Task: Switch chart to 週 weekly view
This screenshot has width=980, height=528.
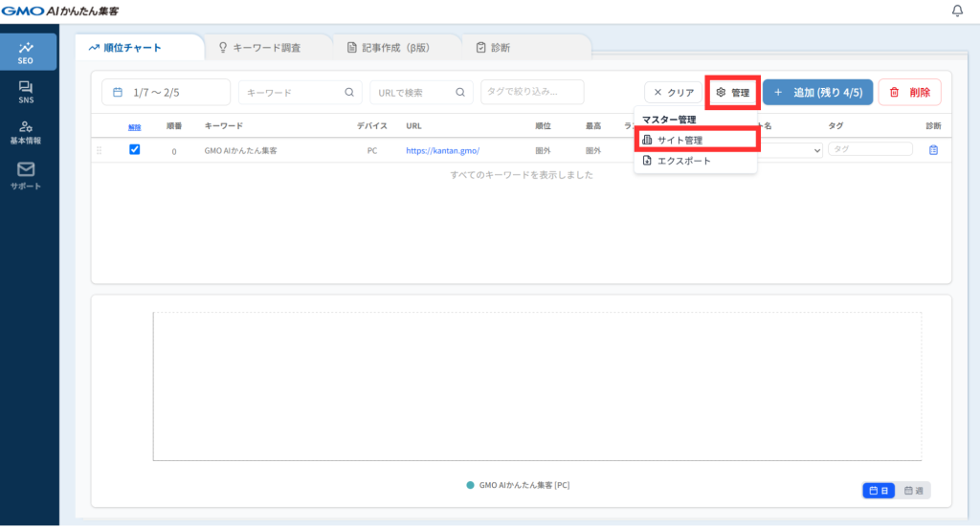Action: pos(914,491)
